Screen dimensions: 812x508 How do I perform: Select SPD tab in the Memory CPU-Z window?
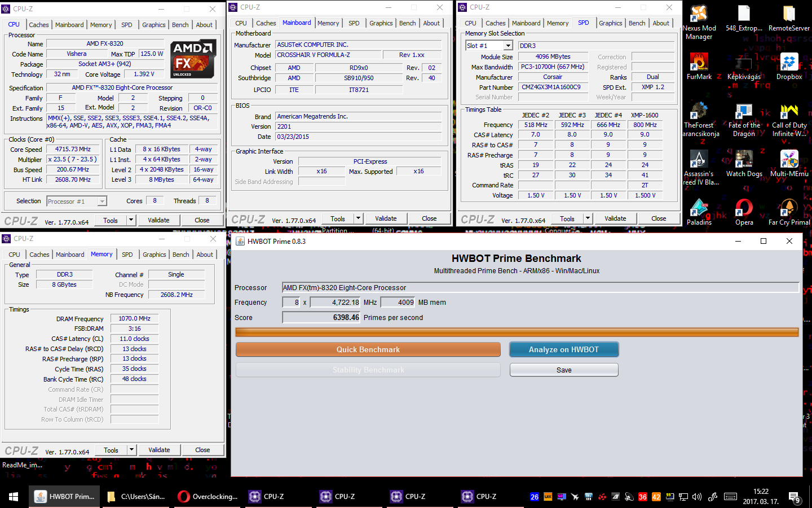pyautogui.click(x=127, y=255)
